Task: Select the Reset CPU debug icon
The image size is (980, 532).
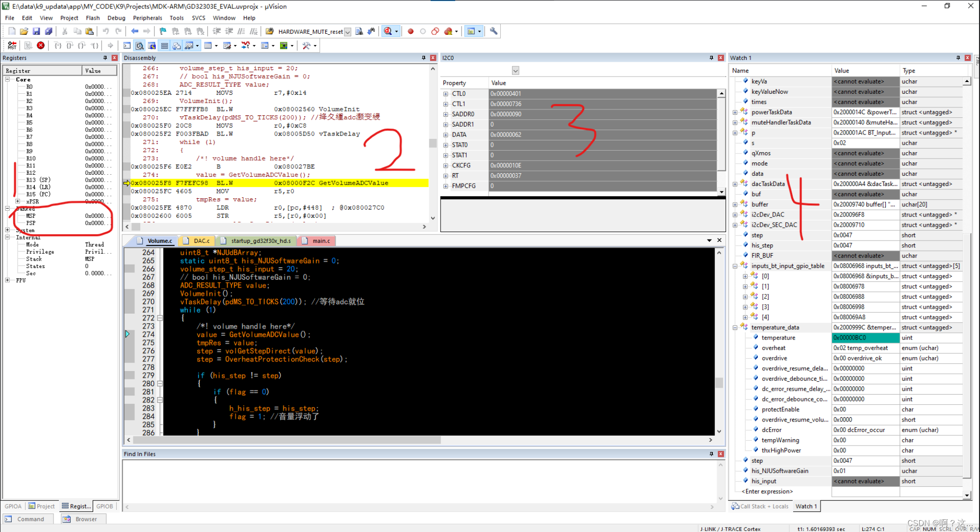Action: 12,46
